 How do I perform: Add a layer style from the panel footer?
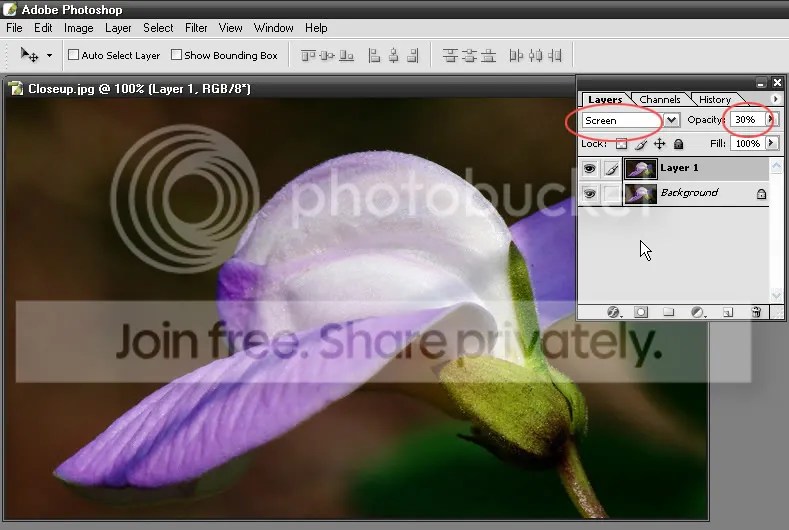tap(613, 312)
